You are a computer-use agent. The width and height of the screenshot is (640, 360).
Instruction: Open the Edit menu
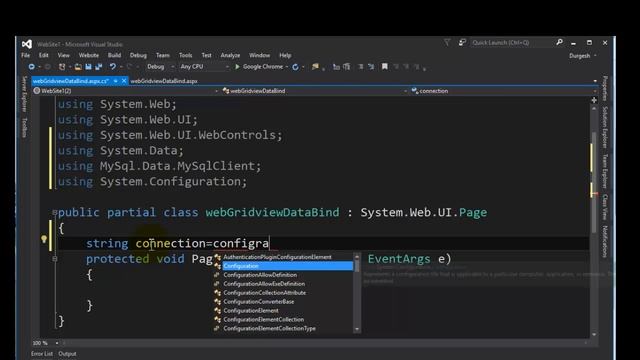point(44,55)
